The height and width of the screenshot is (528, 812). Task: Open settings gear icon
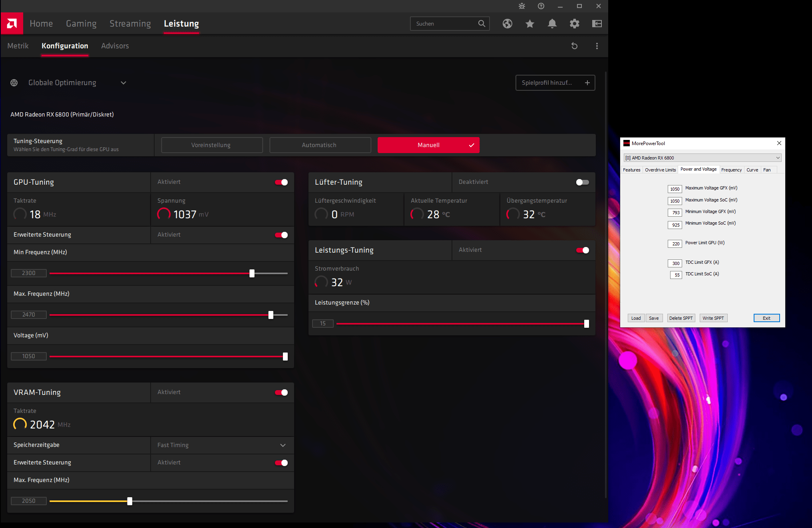(575, 24)
